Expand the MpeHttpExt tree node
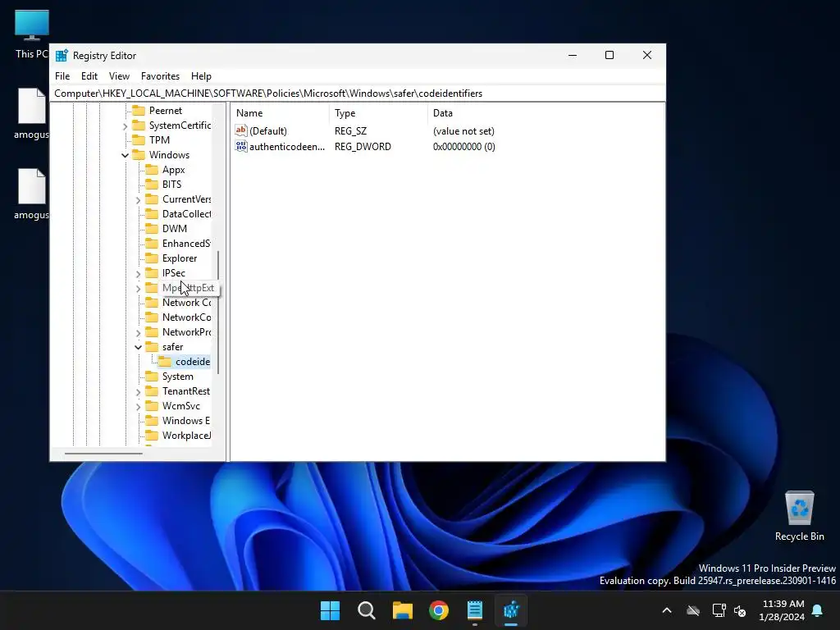Viewport: 840px width, 630px height. 138,289
